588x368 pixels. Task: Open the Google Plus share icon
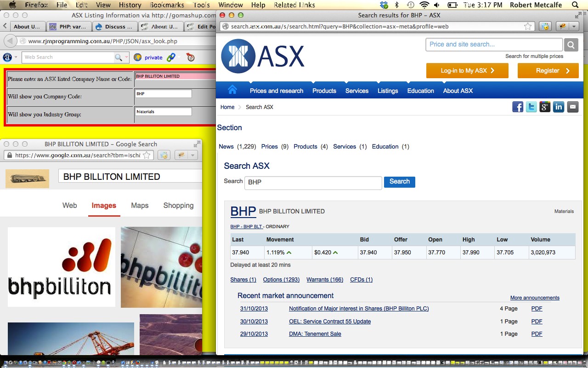[545, 107]
